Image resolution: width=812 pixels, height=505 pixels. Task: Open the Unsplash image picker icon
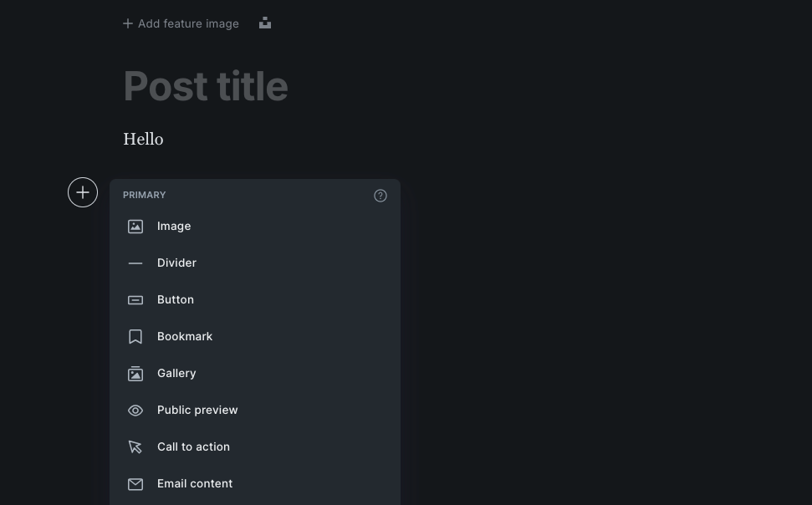pos(265,23)
